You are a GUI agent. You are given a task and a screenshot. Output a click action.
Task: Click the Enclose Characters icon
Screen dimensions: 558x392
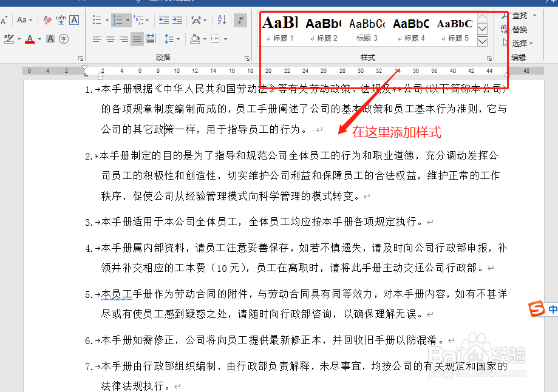[x=64, y=39]
